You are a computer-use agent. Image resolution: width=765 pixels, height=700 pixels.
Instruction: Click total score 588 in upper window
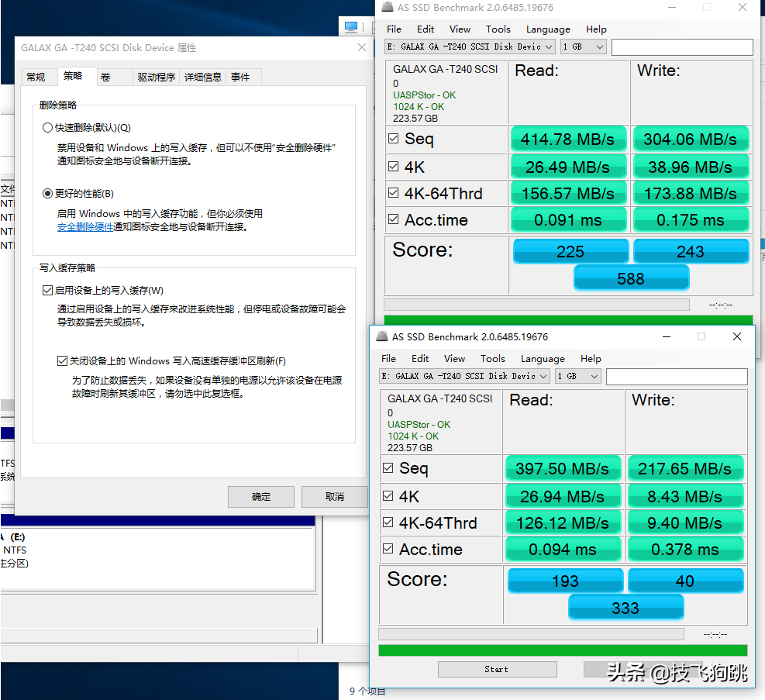[x=631, y=278]
